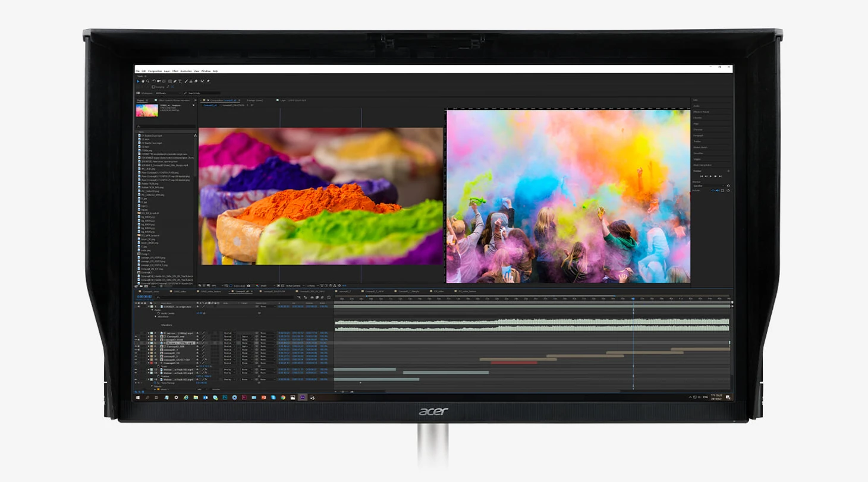Open the Active Camera view dropdown
This screenshot has width=868, height=482.
294,285
